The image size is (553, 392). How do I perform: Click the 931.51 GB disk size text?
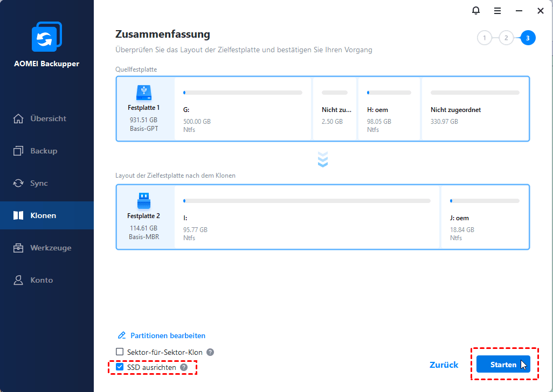143,120
